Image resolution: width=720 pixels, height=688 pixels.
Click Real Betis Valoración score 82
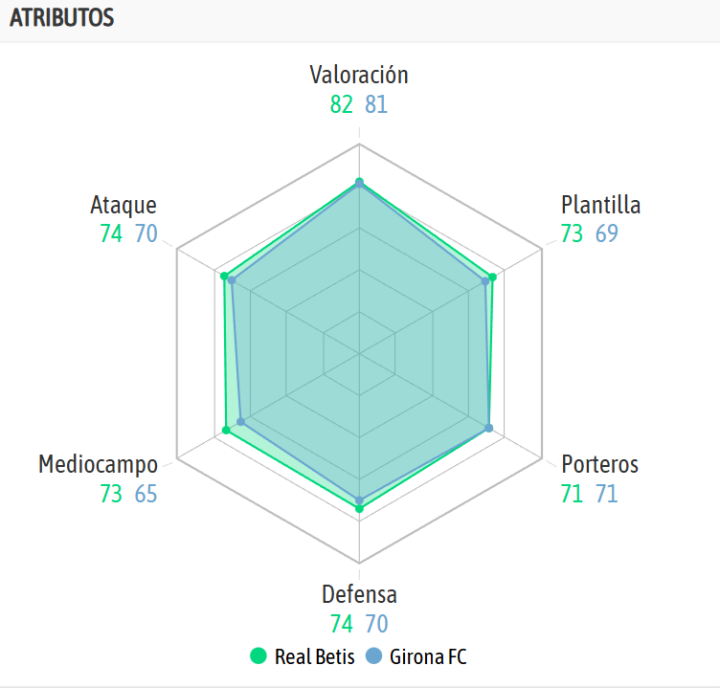point(341,104)
